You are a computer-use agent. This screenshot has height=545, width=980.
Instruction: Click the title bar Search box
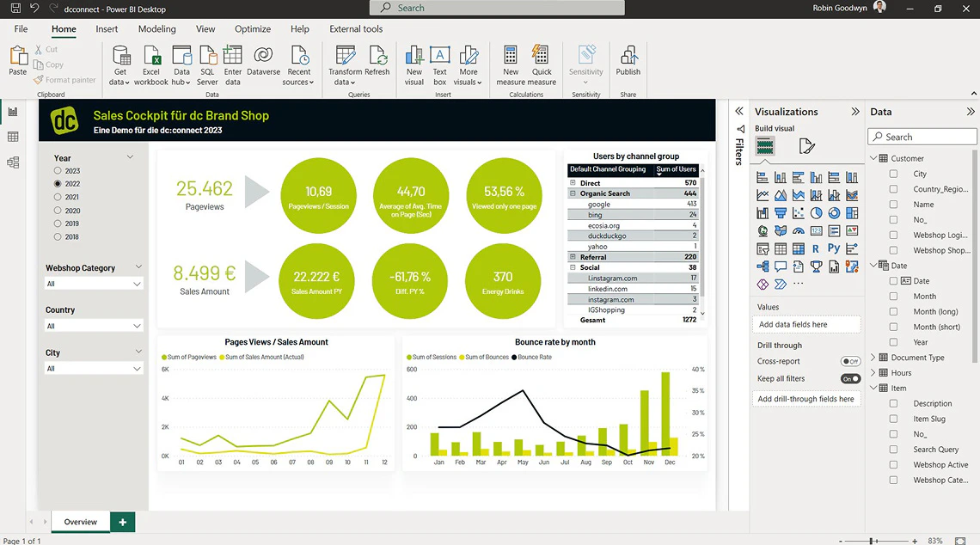tap(497, 8)
